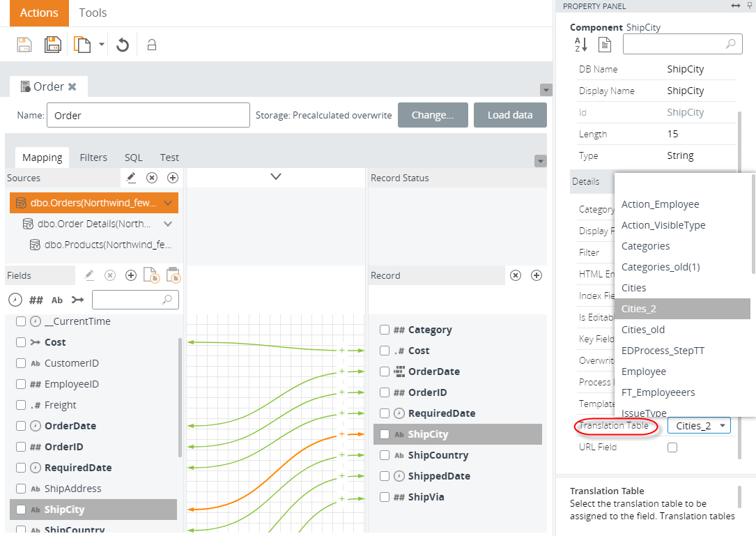Check the ShipCity checkbox in Record list

coord(384,434)
